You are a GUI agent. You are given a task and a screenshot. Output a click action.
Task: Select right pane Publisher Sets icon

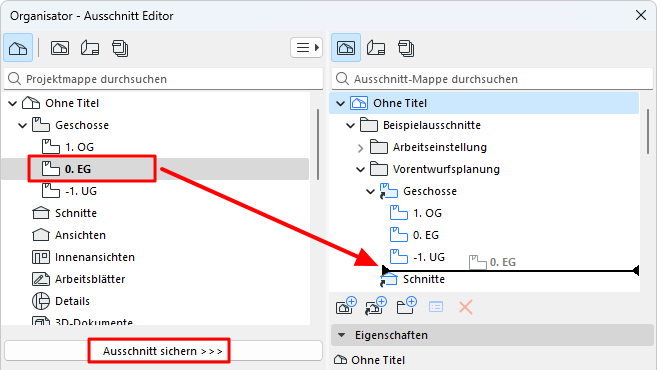(x=406, y=48)
